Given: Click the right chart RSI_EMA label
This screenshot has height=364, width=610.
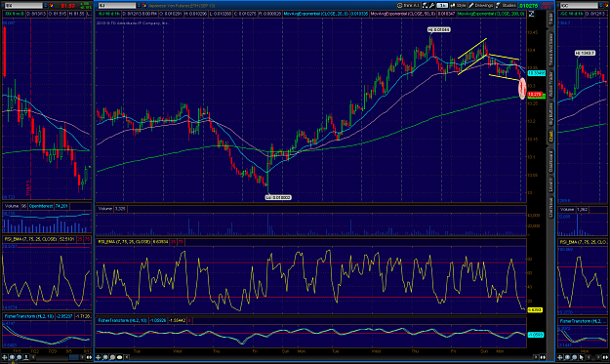Looking at the screenshot, I should (584, 242).
